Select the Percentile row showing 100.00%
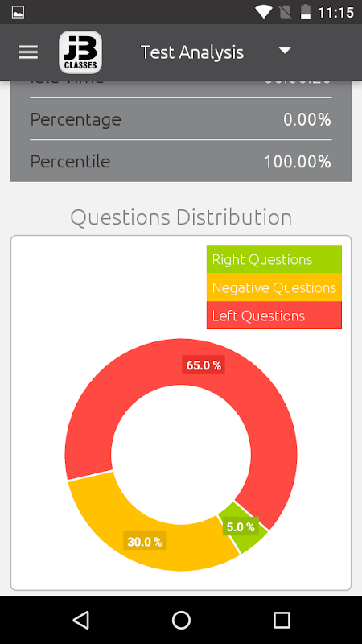The width and height of the screenshot is (362, 644). click(181, 161)
